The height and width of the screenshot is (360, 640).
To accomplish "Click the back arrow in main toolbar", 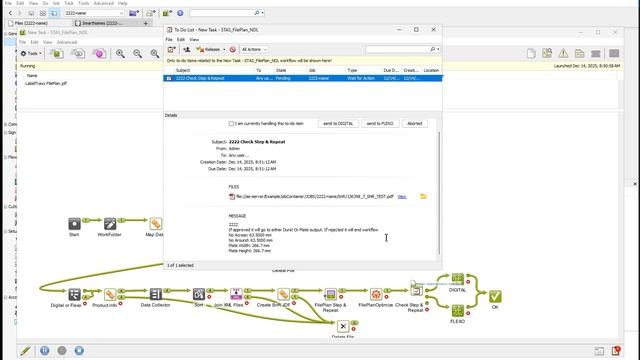I will (x=11, y=13).
